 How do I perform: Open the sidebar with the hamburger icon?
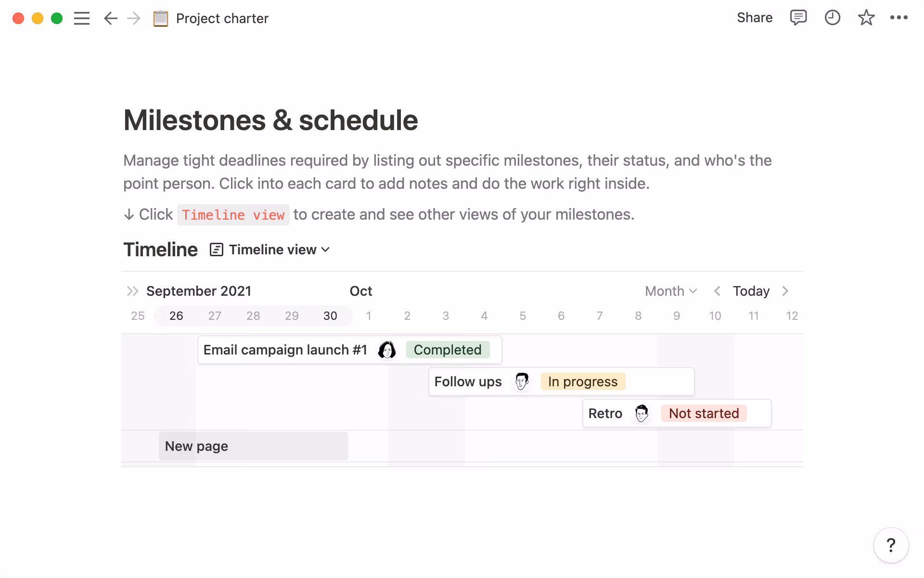pos(82,18)
